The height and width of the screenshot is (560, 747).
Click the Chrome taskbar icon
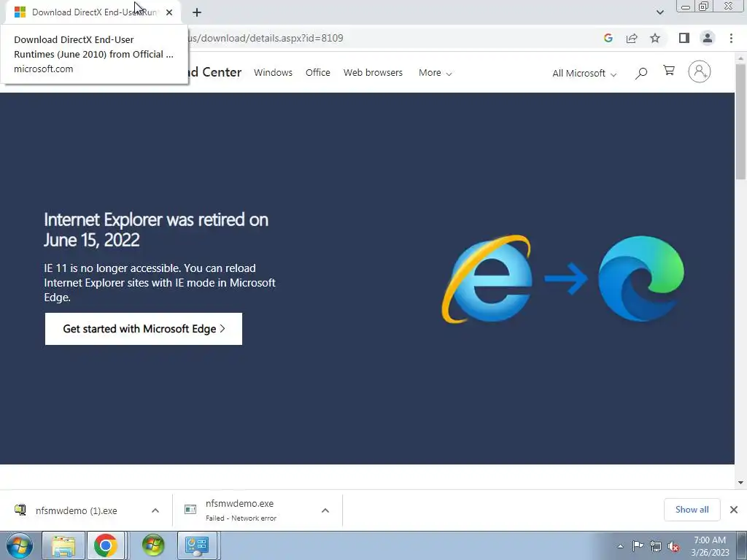105,545
